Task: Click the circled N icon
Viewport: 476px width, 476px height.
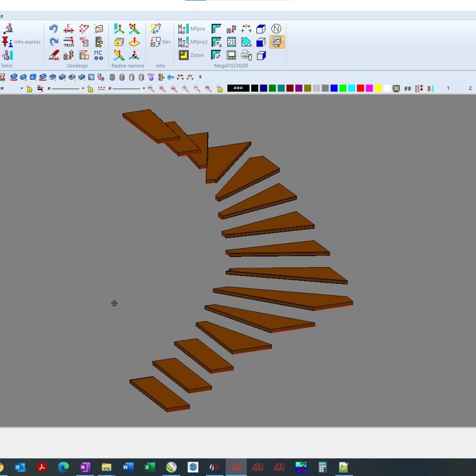Action: [277, 29]
